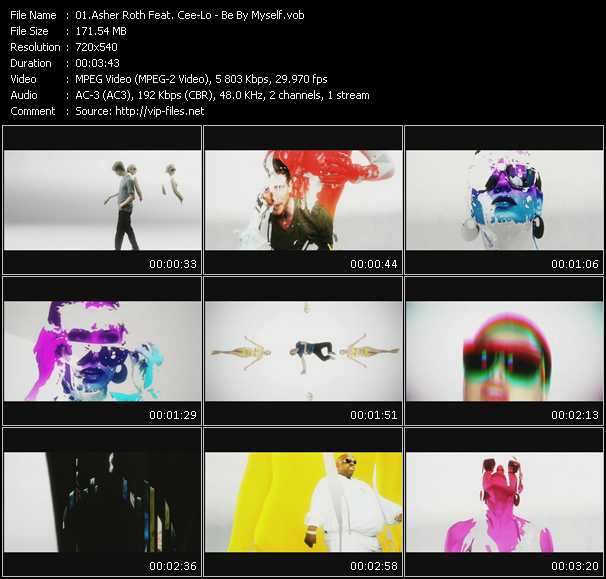Open the thumbnail at 00:00:33
Screen dimensions: 606x579
click(x=102, y=200)
